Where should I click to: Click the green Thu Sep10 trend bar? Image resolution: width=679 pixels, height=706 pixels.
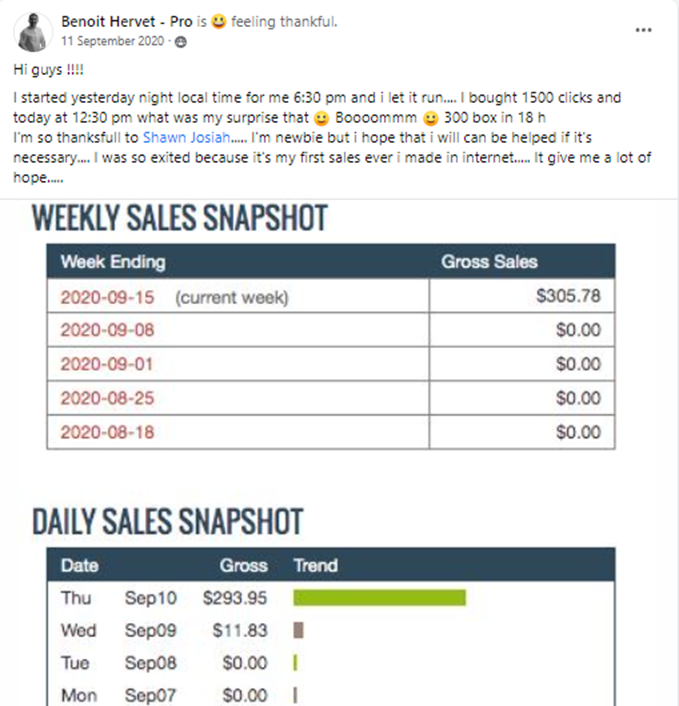[379, 598]
